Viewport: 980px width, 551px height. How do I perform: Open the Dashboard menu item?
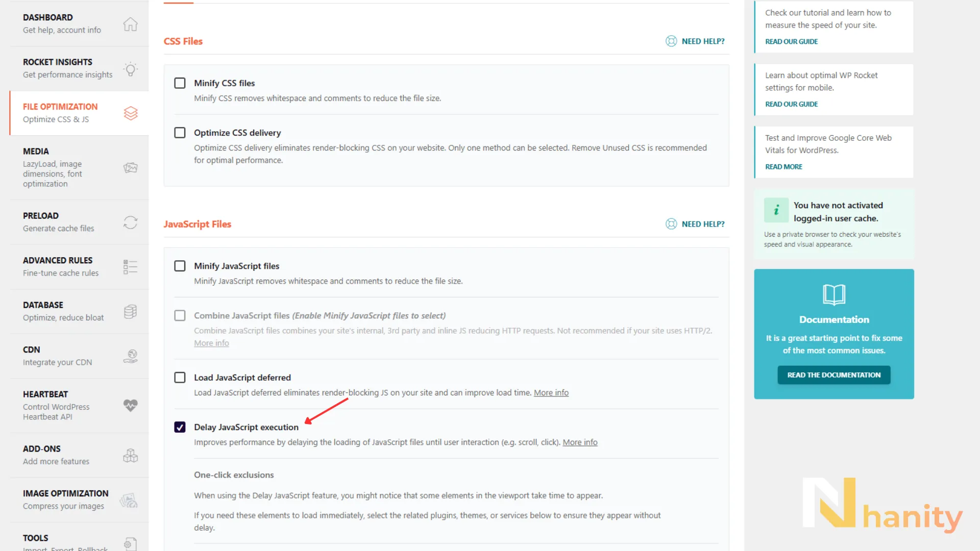tap(79, 24)
